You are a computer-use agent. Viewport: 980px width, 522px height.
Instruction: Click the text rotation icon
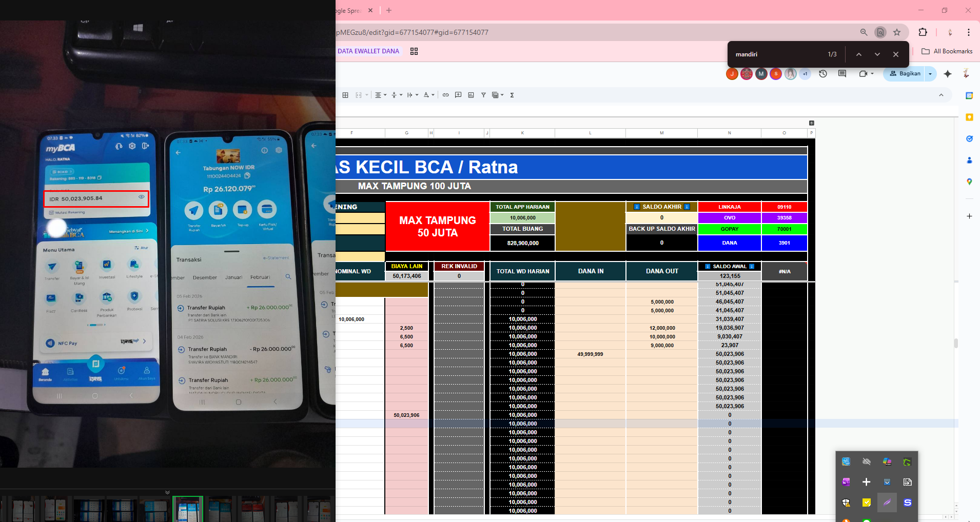pos(426,95)
